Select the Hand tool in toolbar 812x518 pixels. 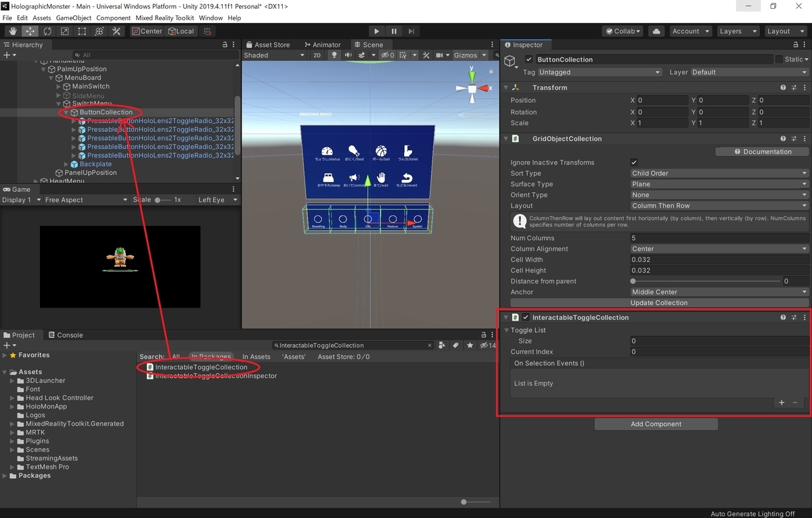(13, 31)
